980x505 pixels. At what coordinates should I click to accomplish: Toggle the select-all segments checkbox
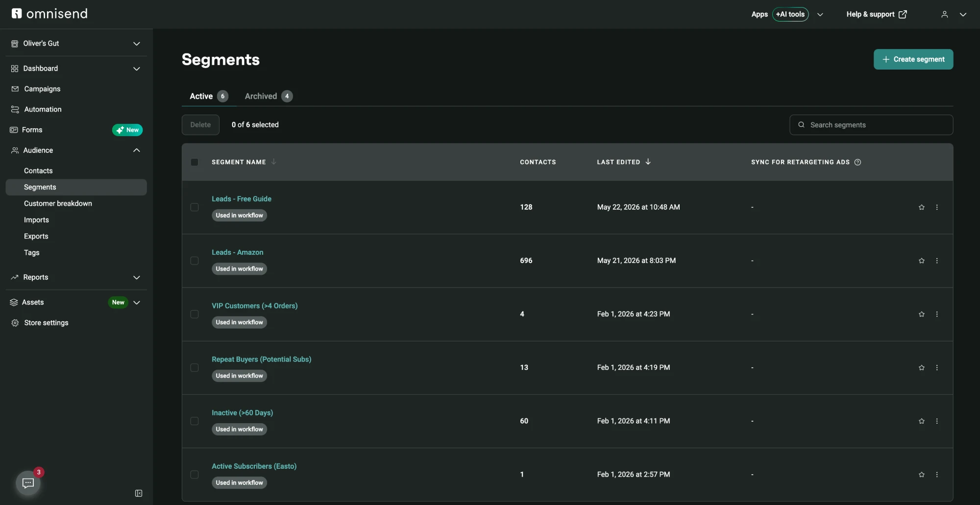coord(195,162)
